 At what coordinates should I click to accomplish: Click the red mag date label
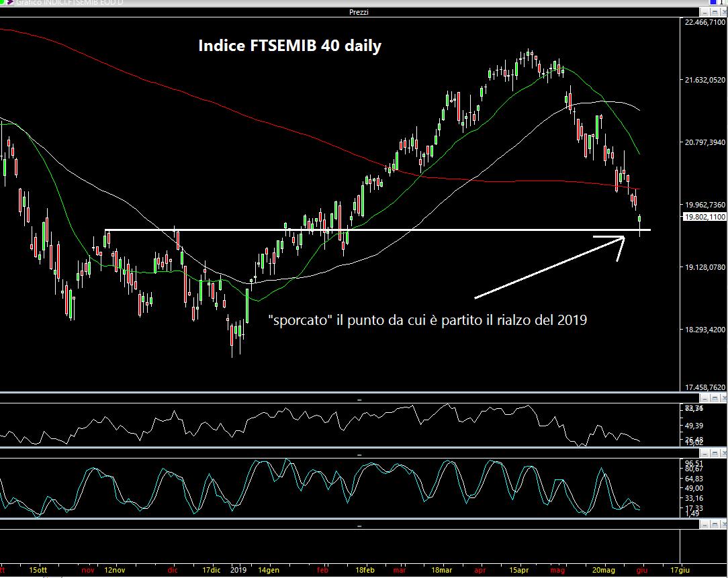point(557,570)
